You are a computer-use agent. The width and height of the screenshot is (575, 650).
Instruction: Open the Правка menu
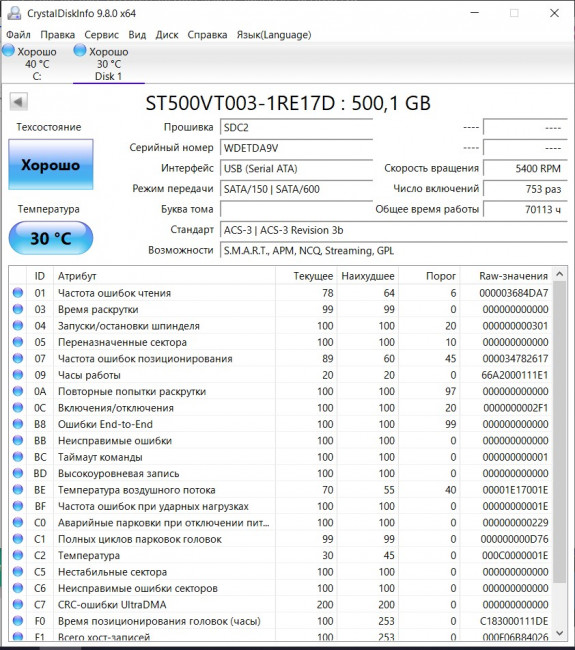click(x=57, y=35)
